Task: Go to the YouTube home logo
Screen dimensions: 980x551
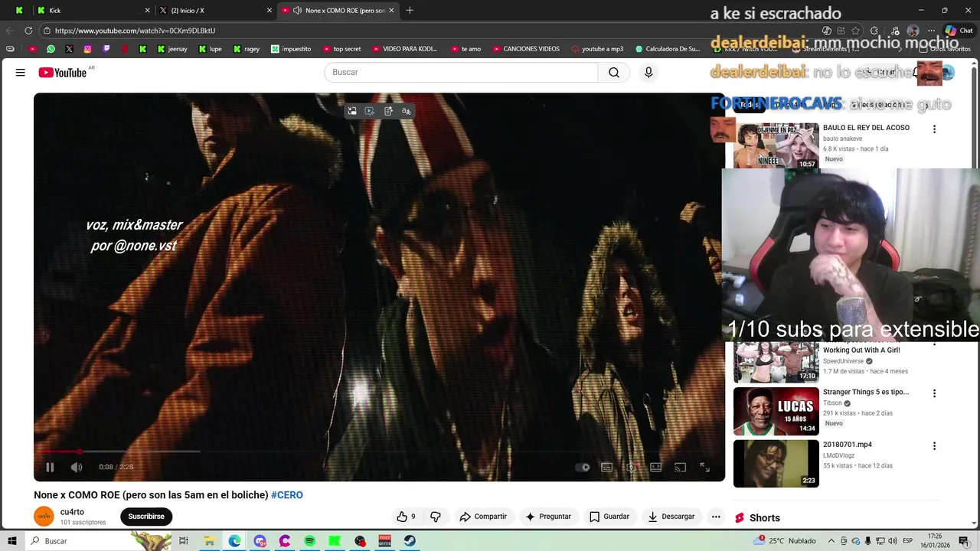Action: click(x=63, y=73)
